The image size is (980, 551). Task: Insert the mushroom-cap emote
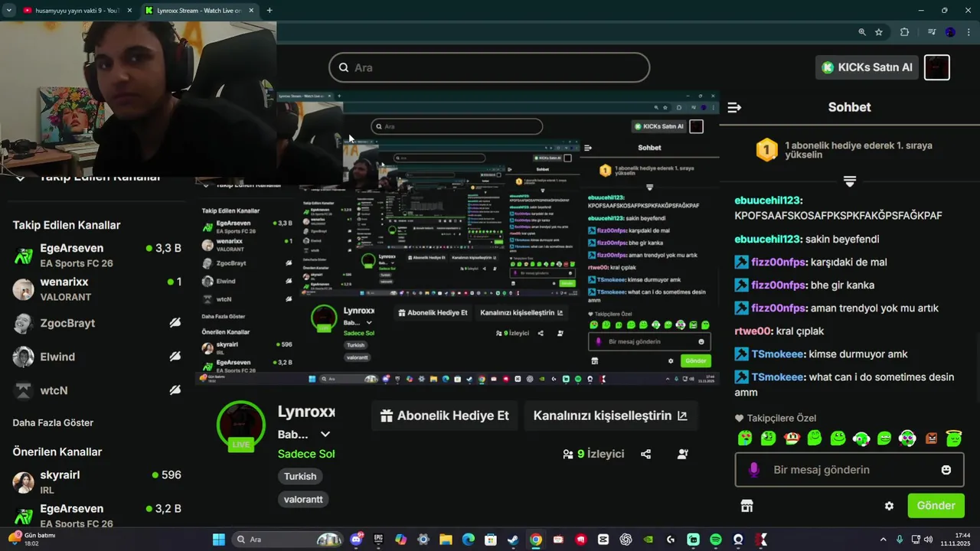(792, 439)
